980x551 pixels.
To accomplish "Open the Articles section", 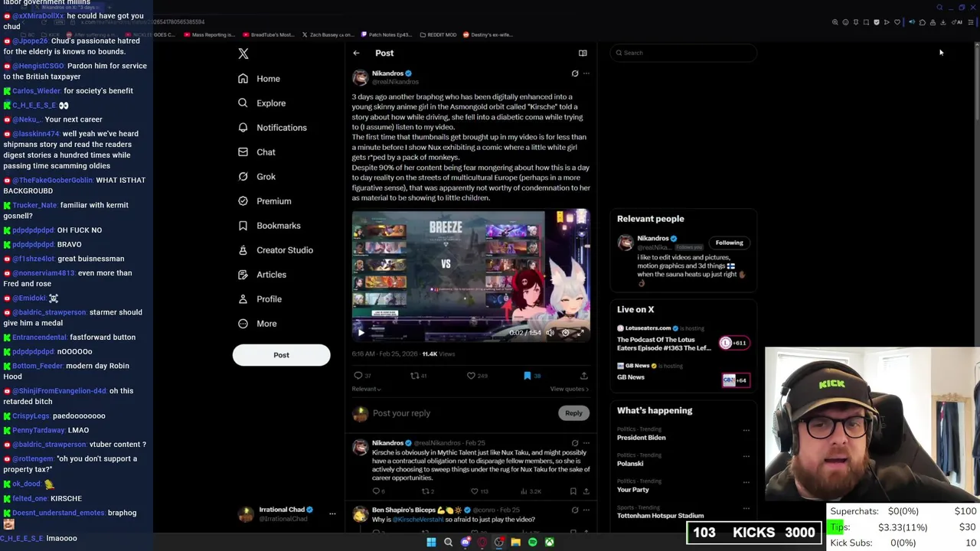I will click(262, 275).
